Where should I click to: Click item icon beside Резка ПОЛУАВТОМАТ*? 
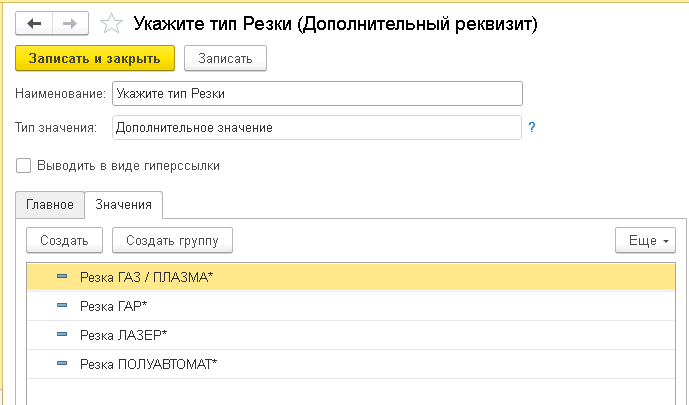62,362
